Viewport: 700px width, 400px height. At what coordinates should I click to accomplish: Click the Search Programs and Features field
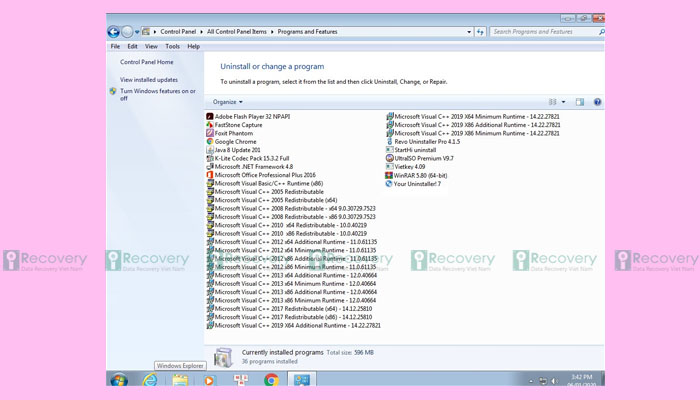[x=543, y=32]
